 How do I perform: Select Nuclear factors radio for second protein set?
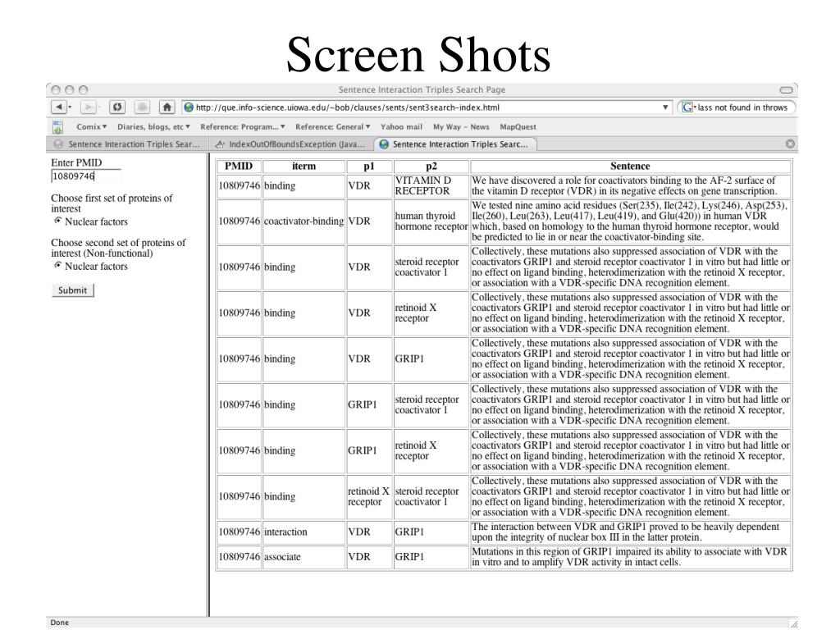[x=58, y=265]
